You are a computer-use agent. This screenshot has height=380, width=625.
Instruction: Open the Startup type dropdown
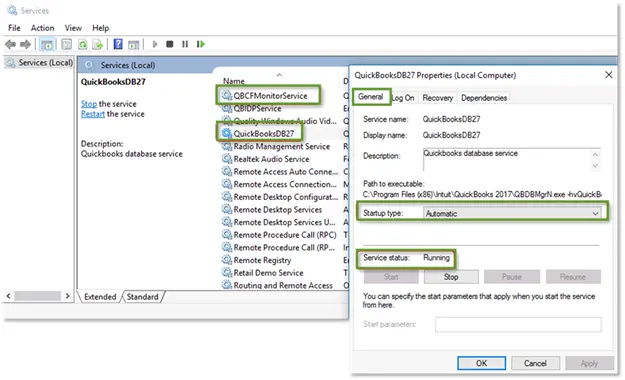[512, 213]
